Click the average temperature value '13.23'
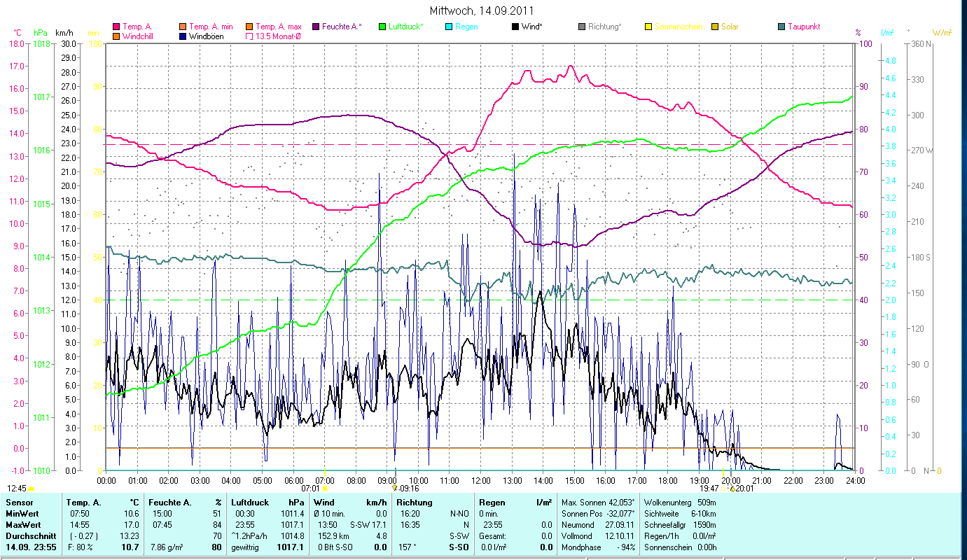This screenshot has height=560, width=967. [x=130, y=536]
